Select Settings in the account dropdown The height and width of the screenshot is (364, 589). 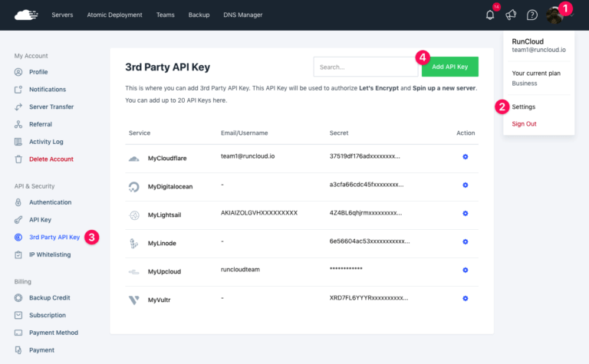point(524,107)
